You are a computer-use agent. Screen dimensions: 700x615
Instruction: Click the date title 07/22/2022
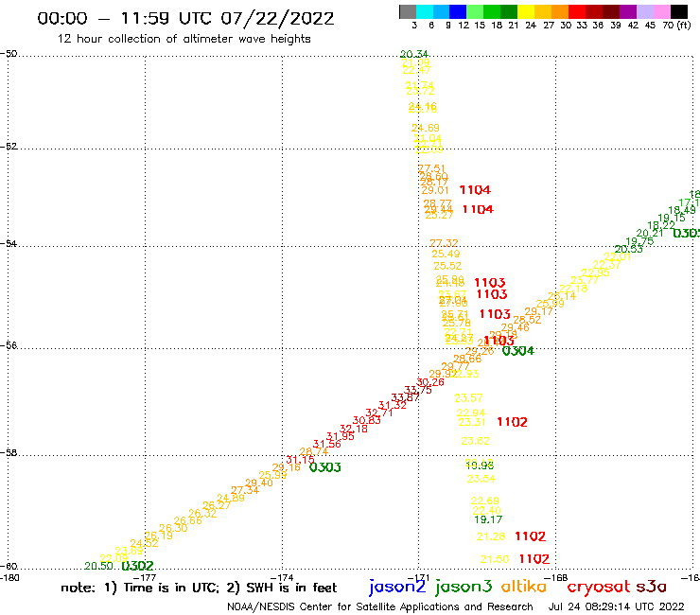click(x=278, y=19)
